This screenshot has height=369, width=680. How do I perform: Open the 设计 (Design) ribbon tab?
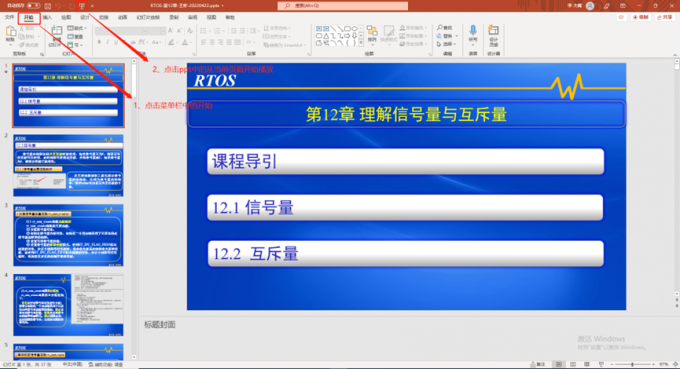pos(85,17)
